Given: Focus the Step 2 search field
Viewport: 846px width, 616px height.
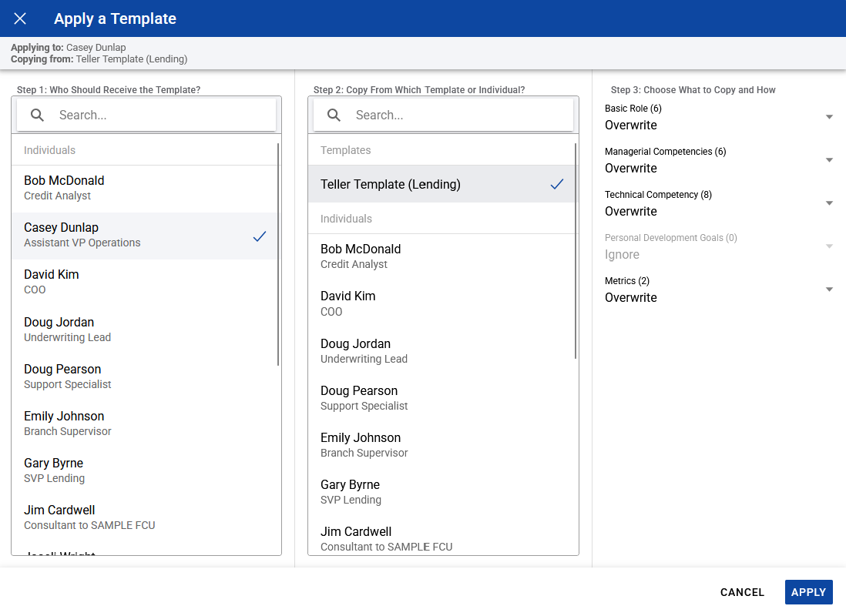Looking at the screenshot, I should click(443, 115).
